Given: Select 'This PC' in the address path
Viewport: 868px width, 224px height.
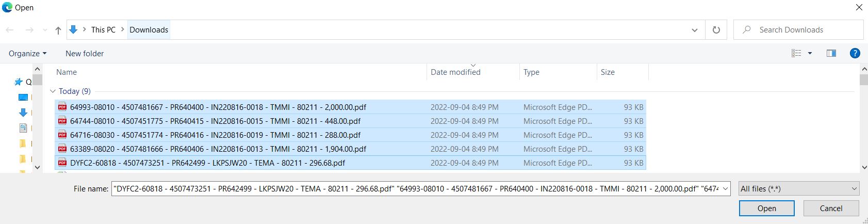Looking at the screenshot, I should (103, 30).
